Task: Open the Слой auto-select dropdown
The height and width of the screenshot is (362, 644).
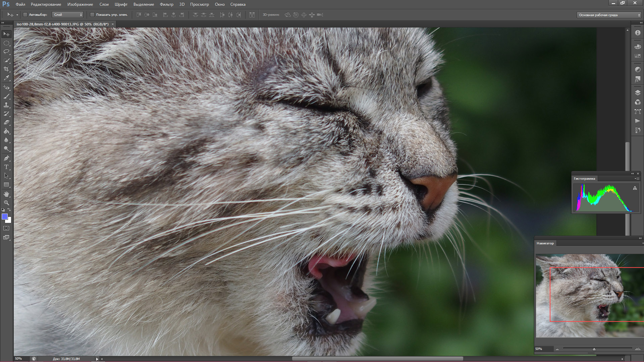Action: 67,15
